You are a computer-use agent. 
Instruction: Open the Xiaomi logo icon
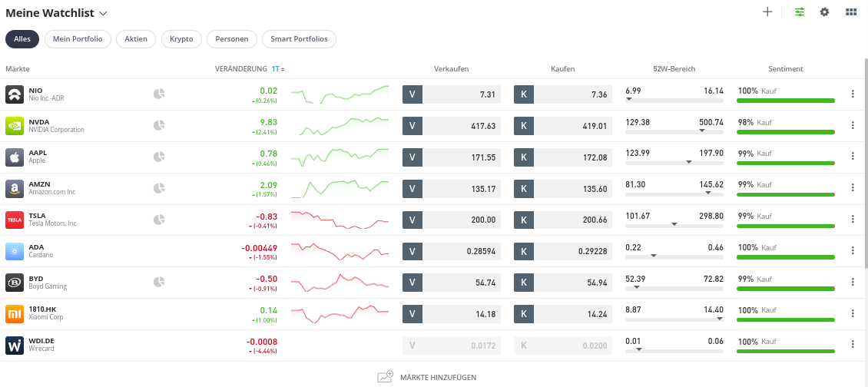click(15, 314)
